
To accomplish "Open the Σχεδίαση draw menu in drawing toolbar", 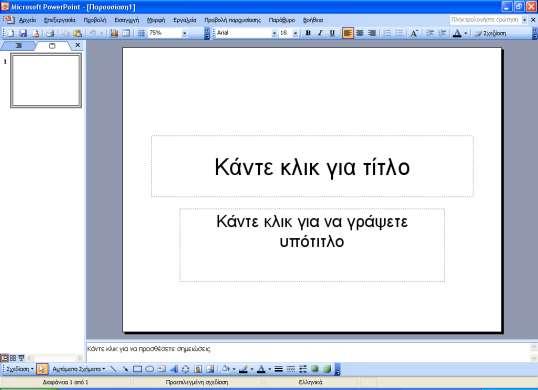I will [x=20, y=369].
